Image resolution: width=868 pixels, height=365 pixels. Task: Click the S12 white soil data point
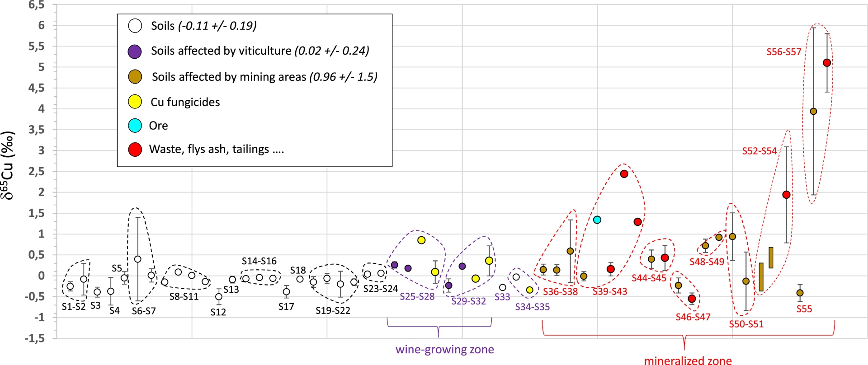click(x=219, y=297)
